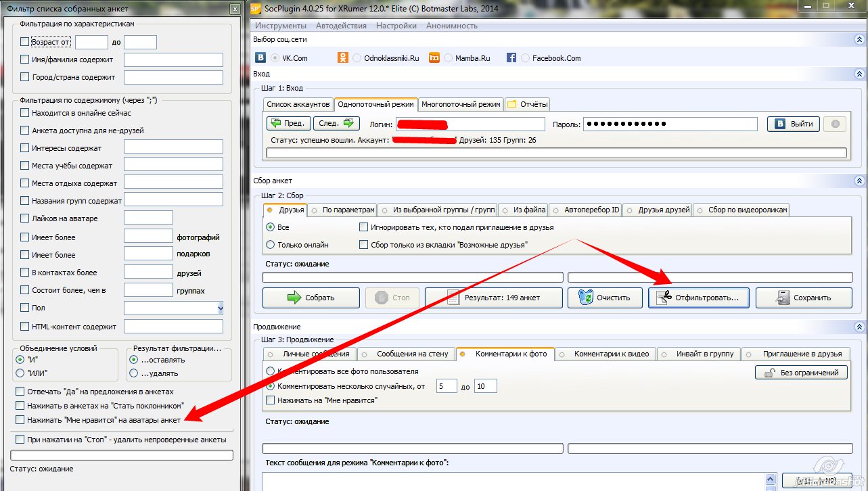
Task: Collapse the Сбор анкет section
Action: tap(859, 181)
